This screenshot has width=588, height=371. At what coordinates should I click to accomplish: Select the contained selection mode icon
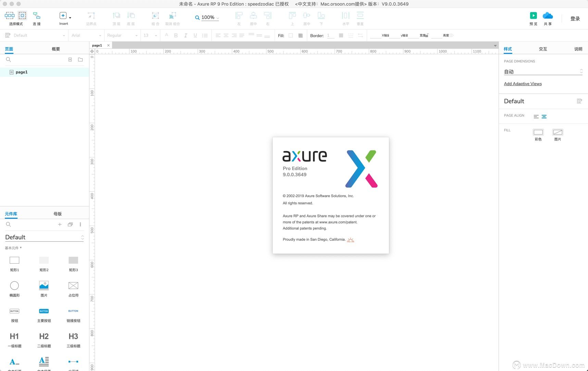click(x=22, y=15)
